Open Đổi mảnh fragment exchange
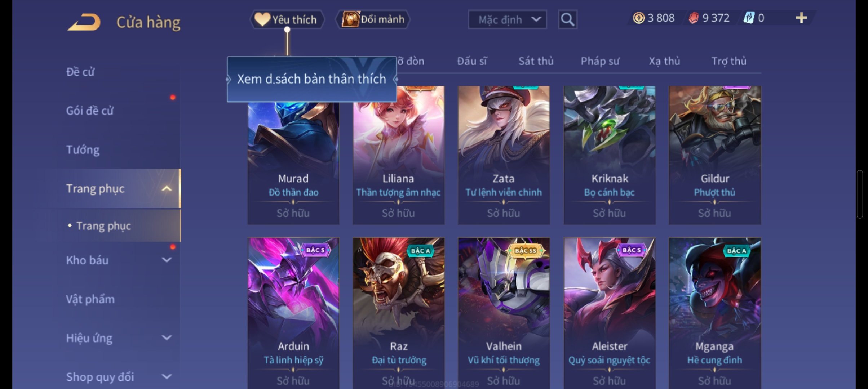The width and height of the screenshot is (868, 389). tap(373, 19)
